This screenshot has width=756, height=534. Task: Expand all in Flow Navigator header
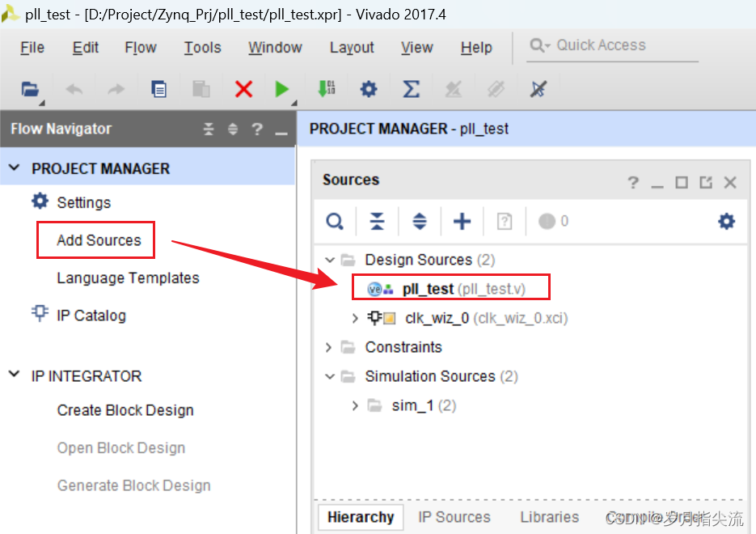pyautogui.click(x=233, y=129)
